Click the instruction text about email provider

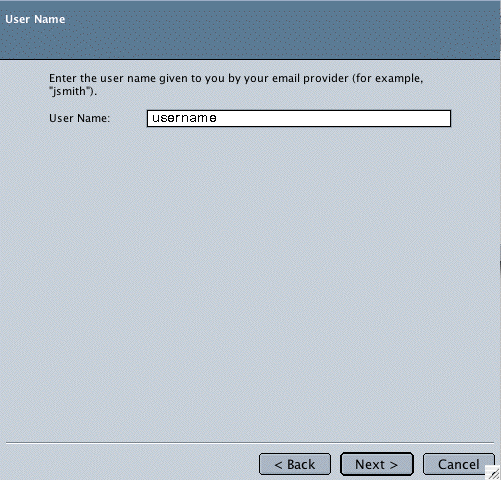(236, 84)
